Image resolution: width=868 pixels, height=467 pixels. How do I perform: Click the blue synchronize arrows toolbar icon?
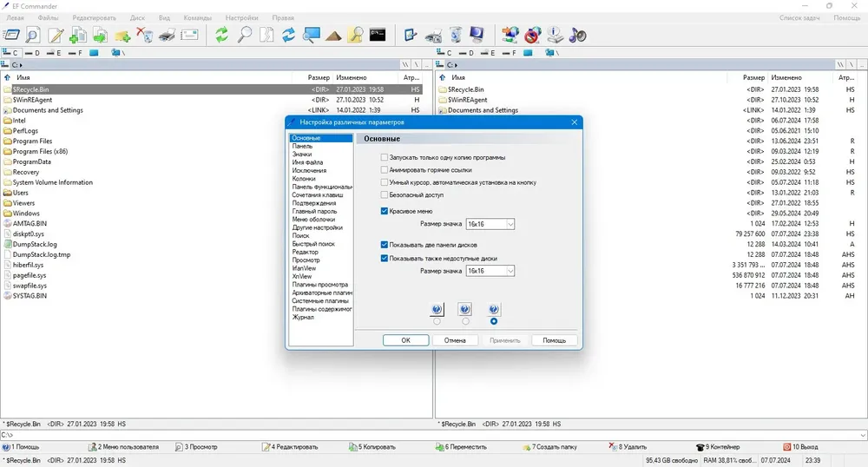(x=288, y=35)
